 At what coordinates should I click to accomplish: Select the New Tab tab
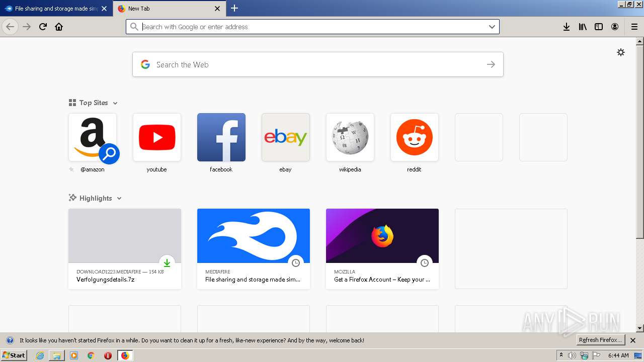click(169, 9)
